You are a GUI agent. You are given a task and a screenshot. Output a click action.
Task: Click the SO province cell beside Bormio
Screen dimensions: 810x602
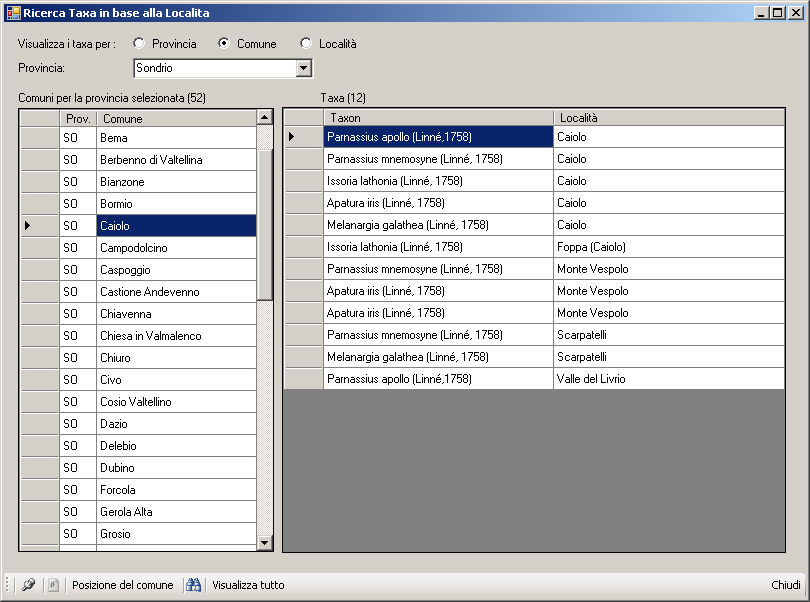78,204
